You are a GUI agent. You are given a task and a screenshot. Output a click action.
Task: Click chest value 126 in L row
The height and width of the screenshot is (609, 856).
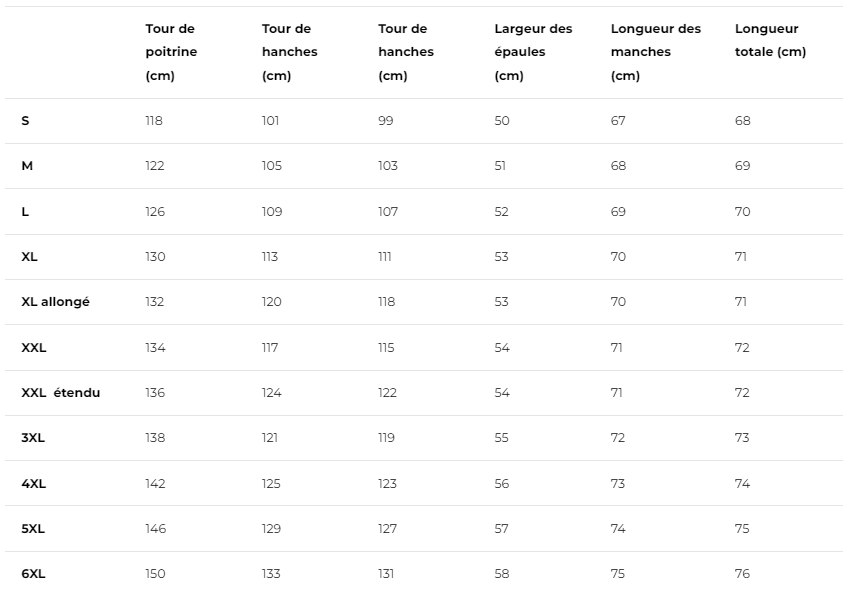pos(155,212)
